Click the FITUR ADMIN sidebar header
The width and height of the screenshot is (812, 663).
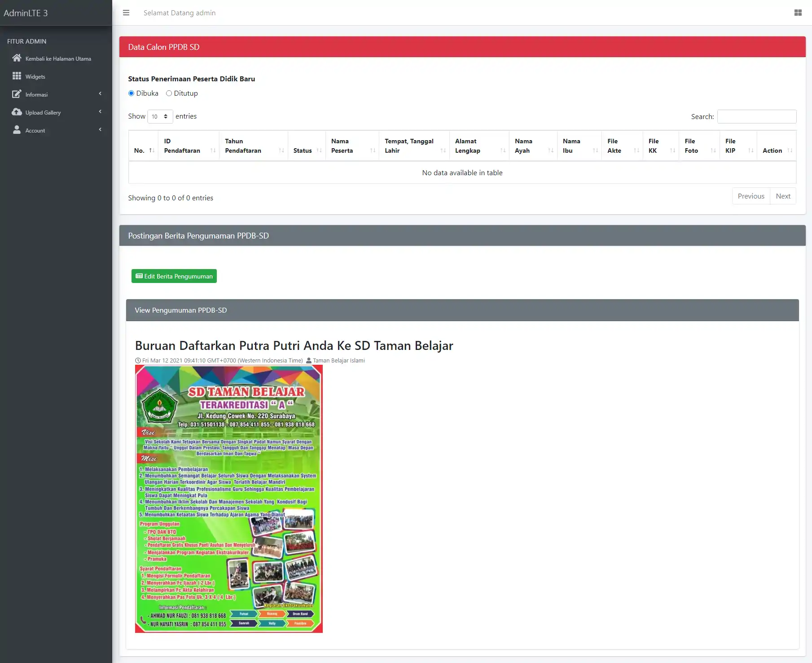27,41
